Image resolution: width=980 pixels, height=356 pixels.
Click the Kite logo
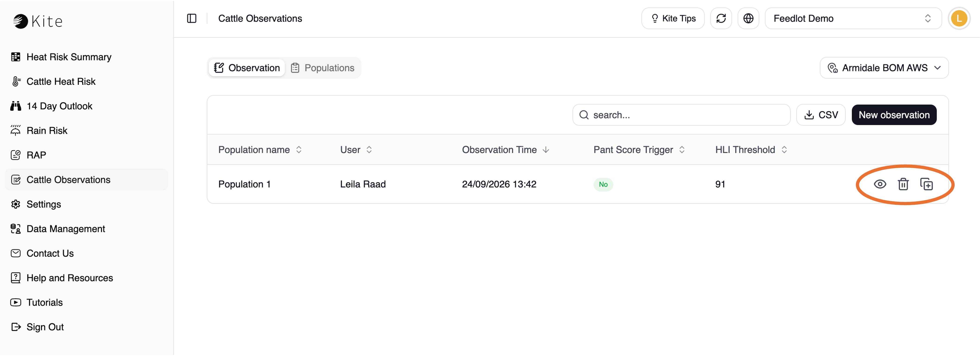coord(38,21)
